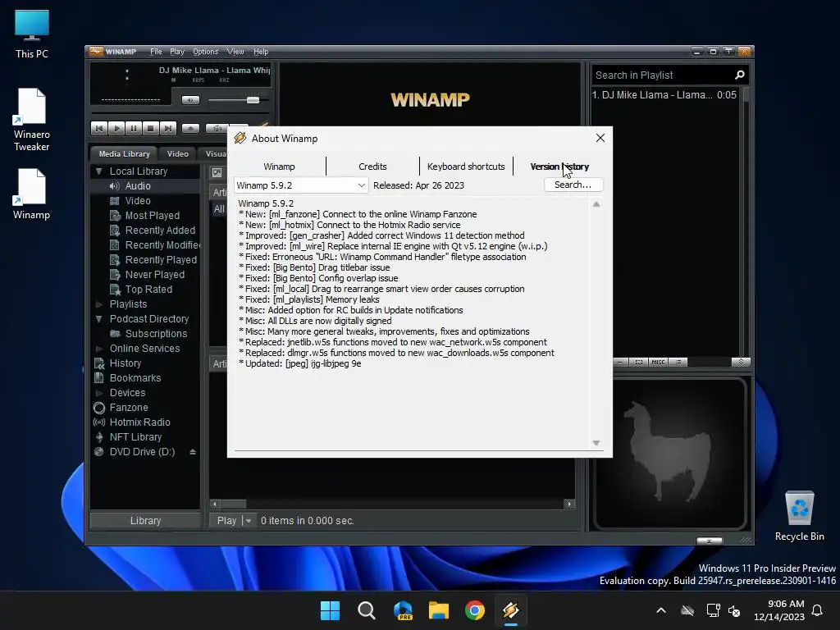Expand the Playlists tree node
Viewport: 840px width, 630px height.
click(99, 304)
